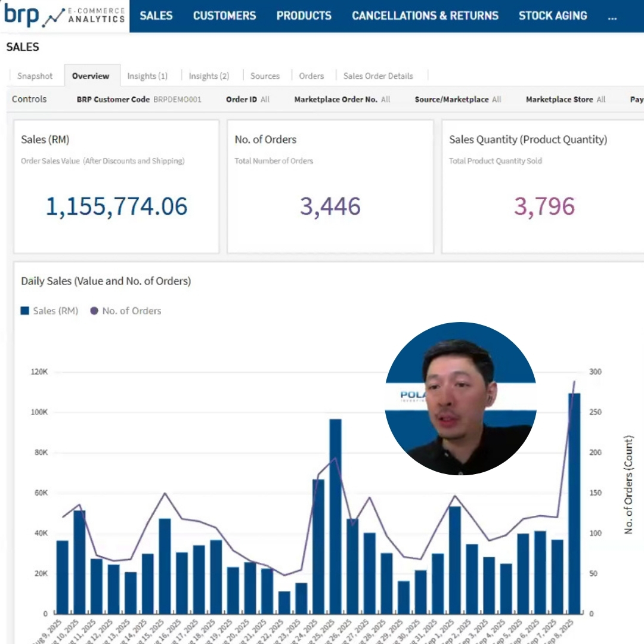Open the Insights (2) tab

coord(209,76)
